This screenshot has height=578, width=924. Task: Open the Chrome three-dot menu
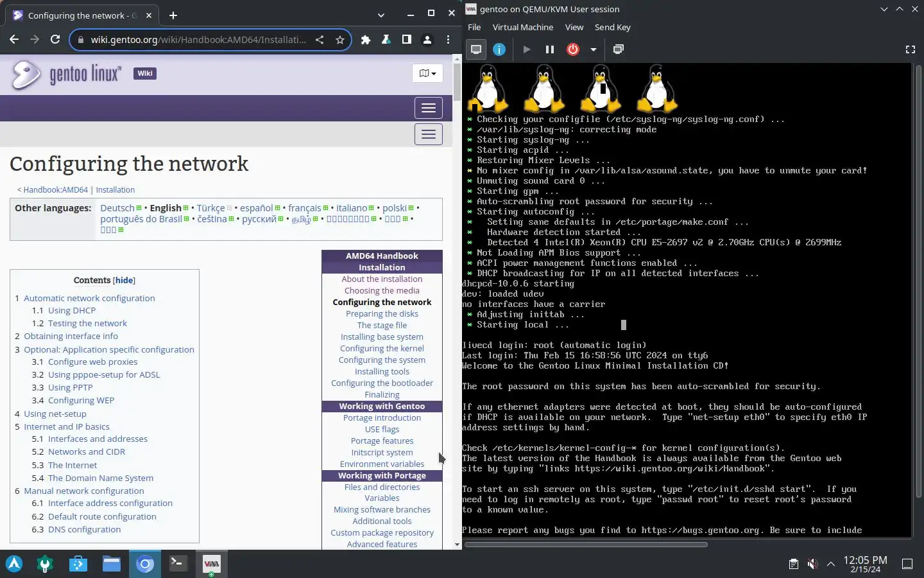tap(448, 40)
